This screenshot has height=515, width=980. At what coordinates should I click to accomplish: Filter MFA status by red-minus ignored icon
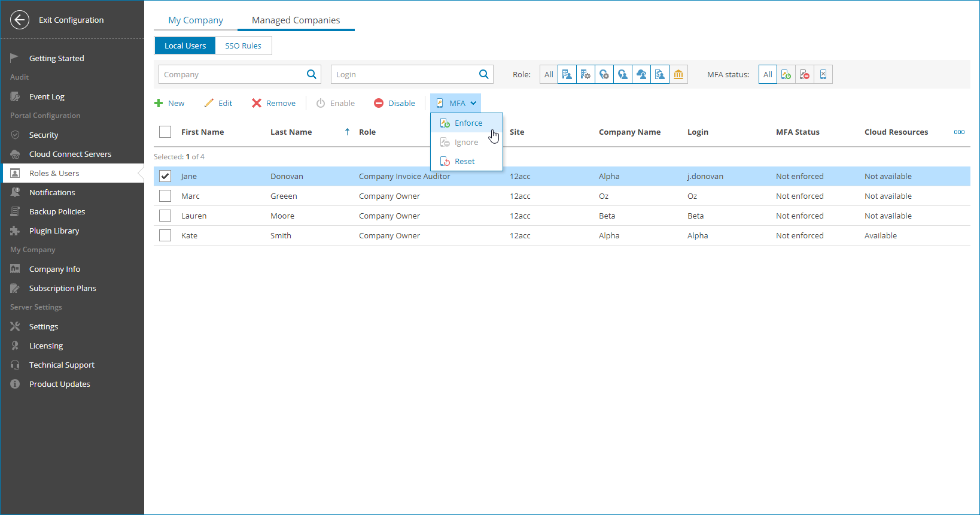(x=805, y=74)
